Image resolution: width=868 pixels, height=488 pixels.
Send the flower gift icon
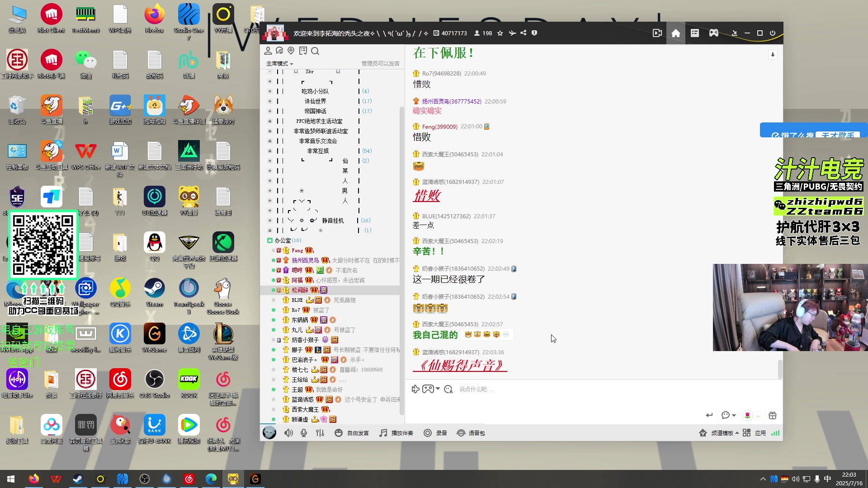point(748,415)
